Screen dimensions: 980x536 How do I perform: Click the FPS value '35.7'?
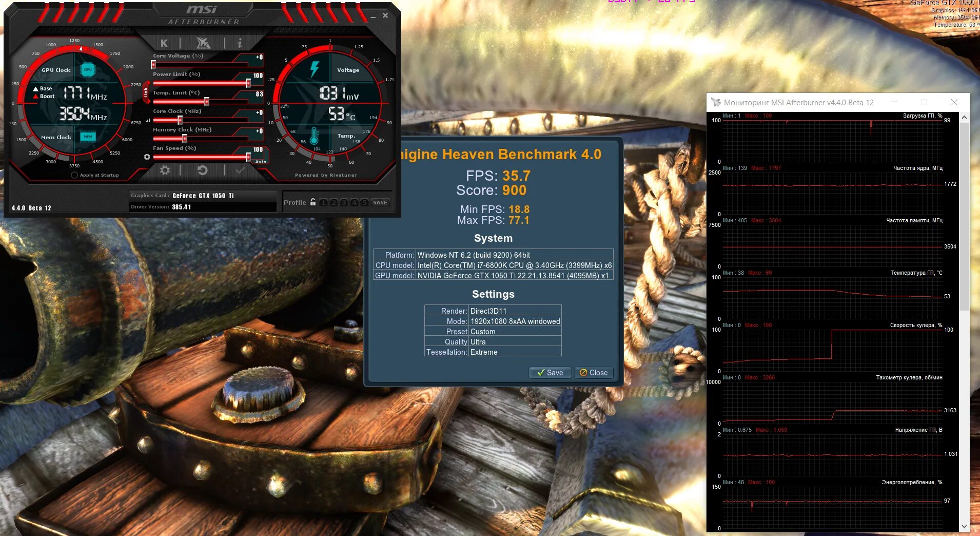pos(516,176)
